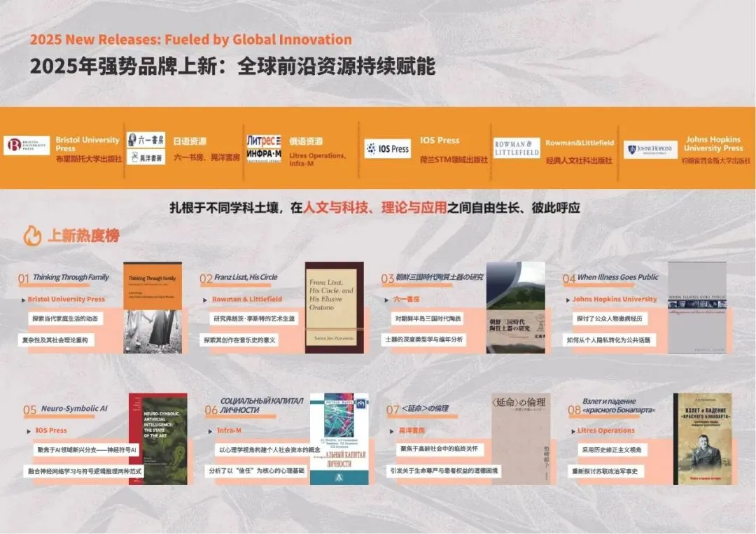Click the title '08 Взлет и падение'
This screenshot has height=534, width=756.
pos(611,406)
